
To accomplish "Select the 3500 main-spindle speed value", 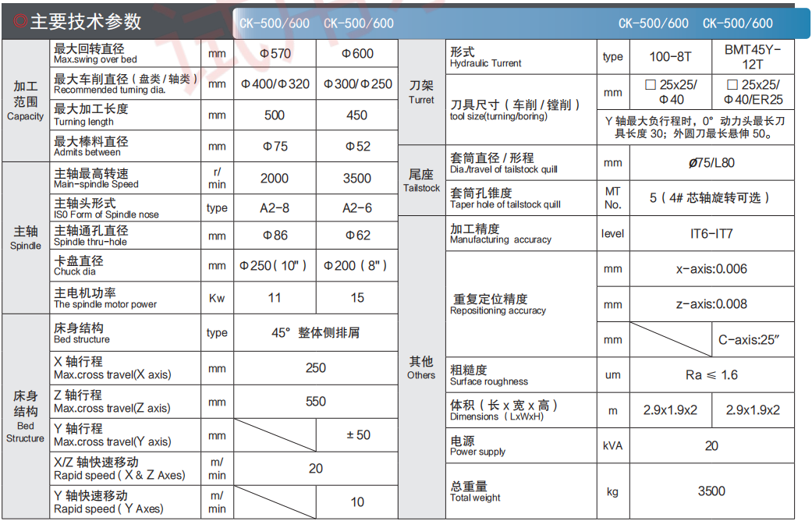I will point(356,178).
